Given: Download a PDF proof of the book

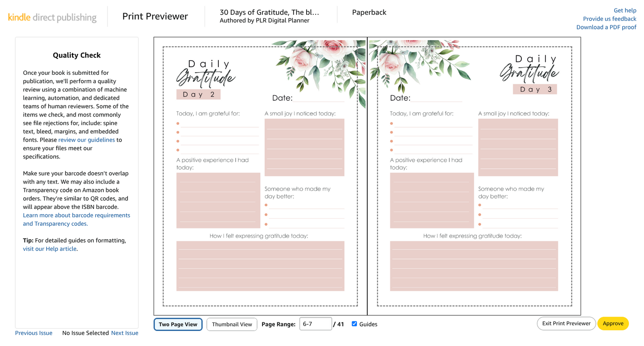Looking at the screenshot, I should pyautogui.click(x=607, y=27).
